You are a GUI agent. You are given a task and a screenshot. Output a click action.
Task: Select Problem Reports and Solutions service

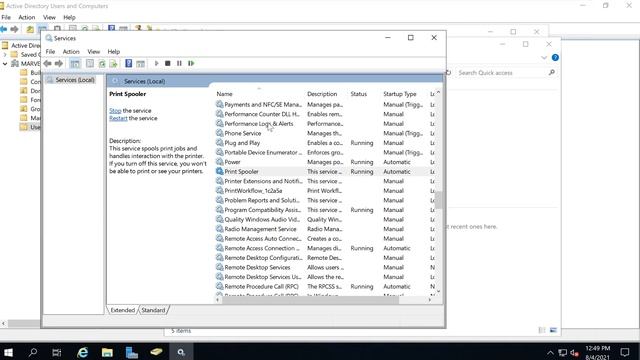[325, 200]
